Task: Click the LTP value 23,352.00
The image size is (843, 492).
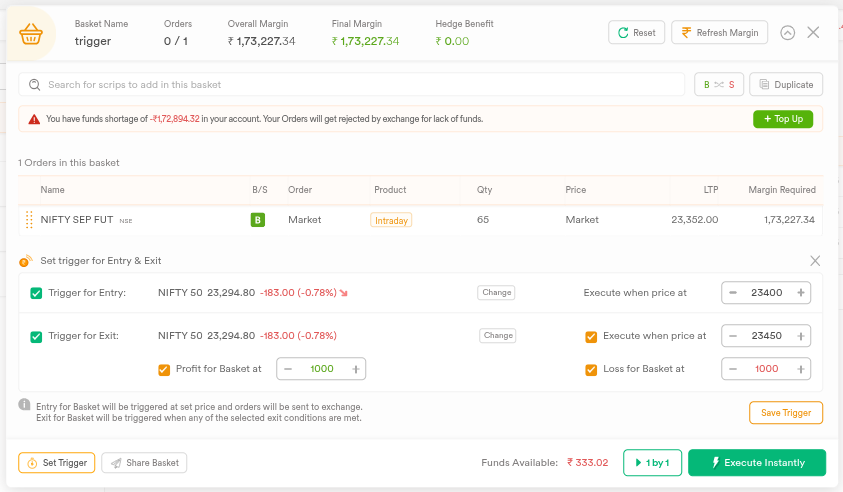Action: [695, 219]
